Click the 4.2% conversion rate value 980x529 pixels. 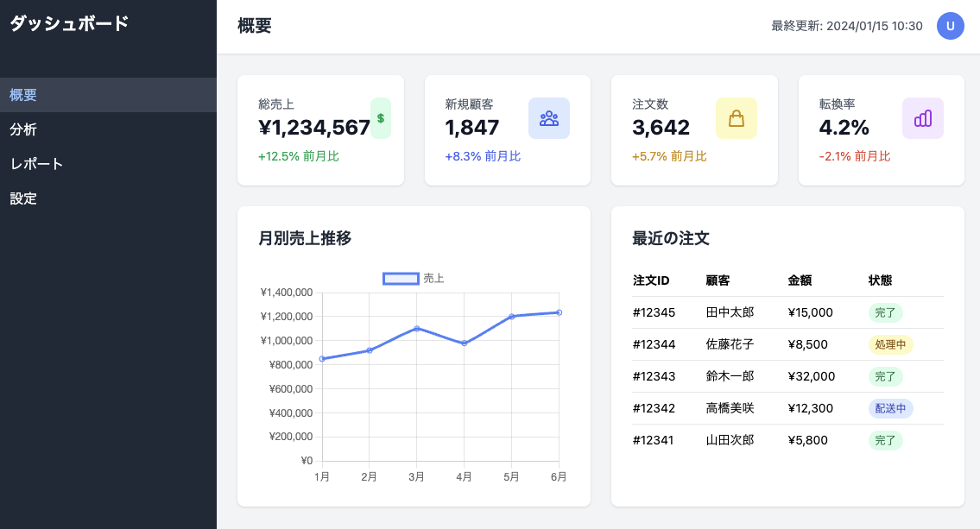click(844, 128)
